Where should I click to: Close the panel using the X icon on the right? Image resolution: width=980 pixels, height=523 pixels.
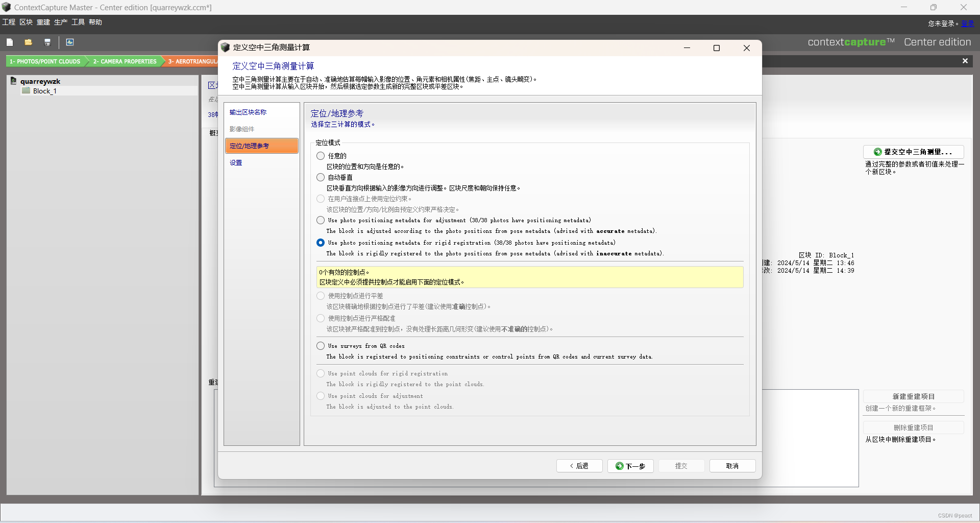tap(965, 60)
